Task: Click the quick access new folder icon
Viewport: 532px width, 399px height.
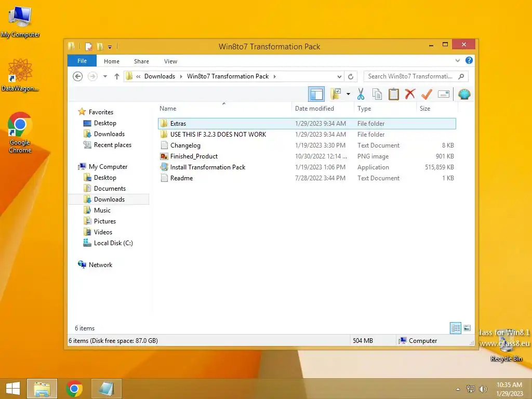Action: (100, 46)
